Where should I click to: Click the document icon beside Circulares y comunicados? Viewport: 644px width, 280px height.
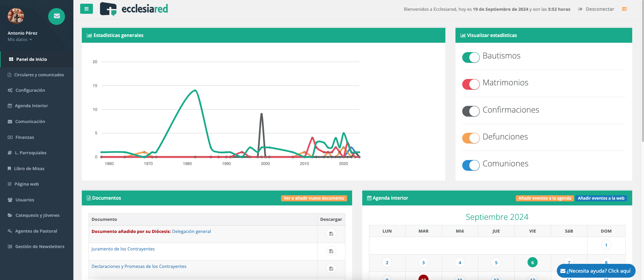tap(9, 75)
